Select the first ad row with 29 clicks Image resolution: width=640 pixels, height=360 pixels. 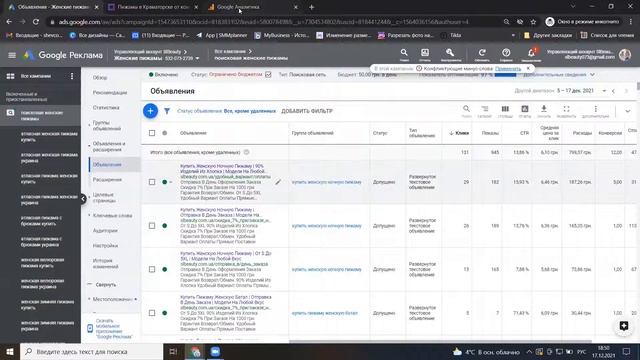[152, 182]
